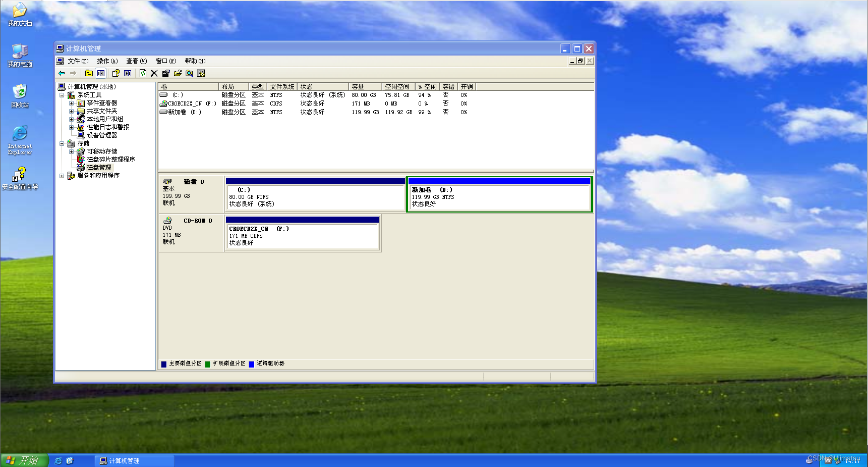The image size is (868, 467).
Task: Click the 75.81 GB free space cell
Action: pos(397,95)
